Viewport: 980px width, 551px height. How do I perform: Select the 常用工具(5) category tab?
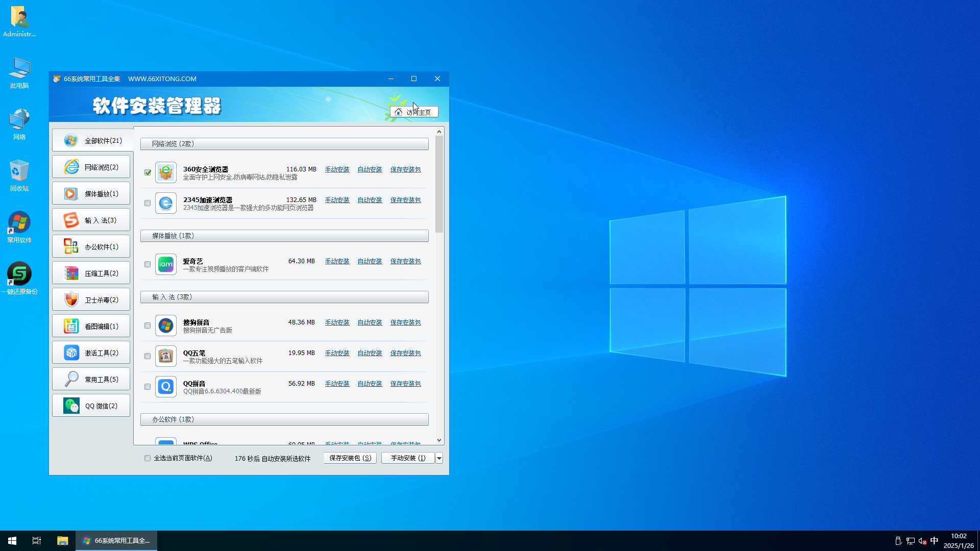(91, 379)
